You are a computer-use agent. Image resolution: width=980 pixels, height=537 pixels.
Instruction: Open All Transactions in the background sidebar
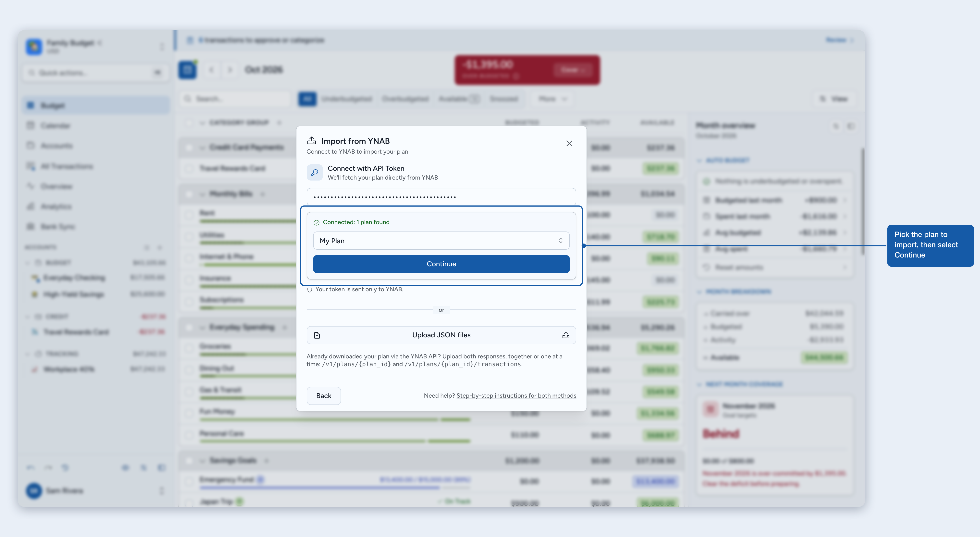(96, 166)
